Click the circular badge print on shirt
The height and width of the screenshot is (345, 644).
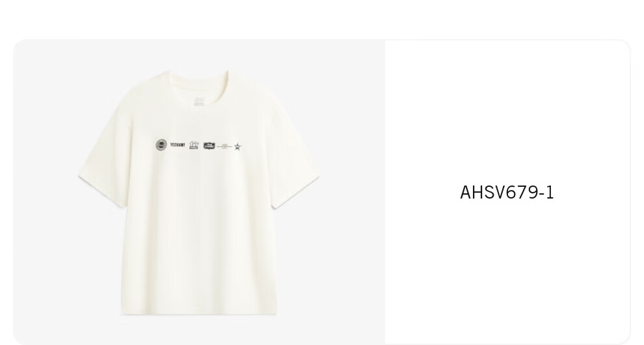point(161,145)
